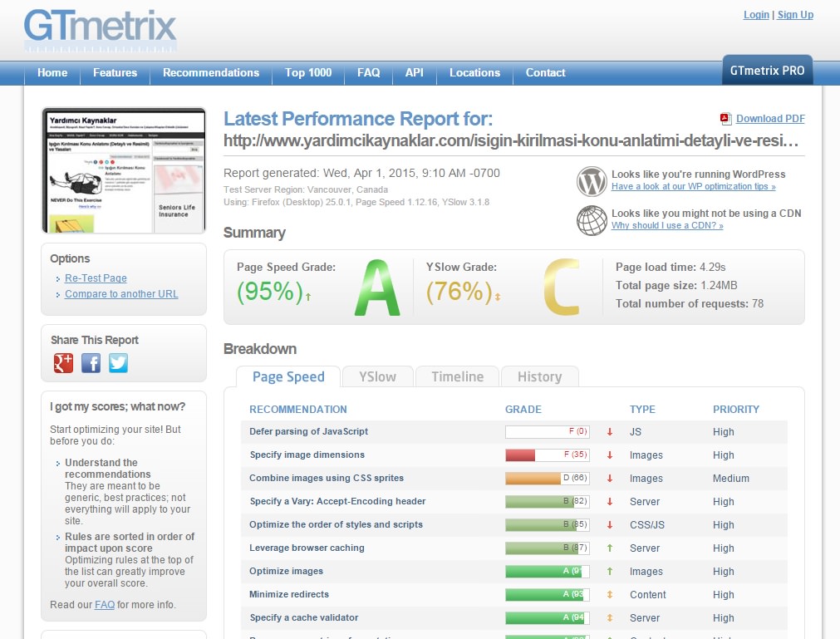Open Compare to another URL link
The height and width of the screenshot is (639, 840).
point(121,294)
